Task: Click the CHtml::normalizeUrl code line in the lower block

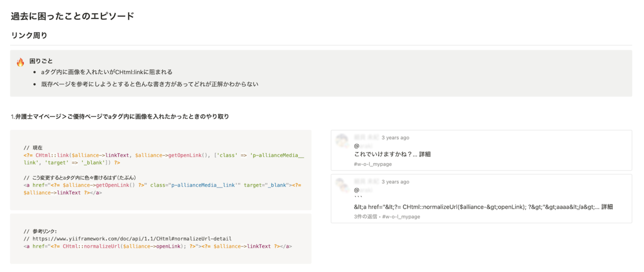Action: (x=158, y=246)
